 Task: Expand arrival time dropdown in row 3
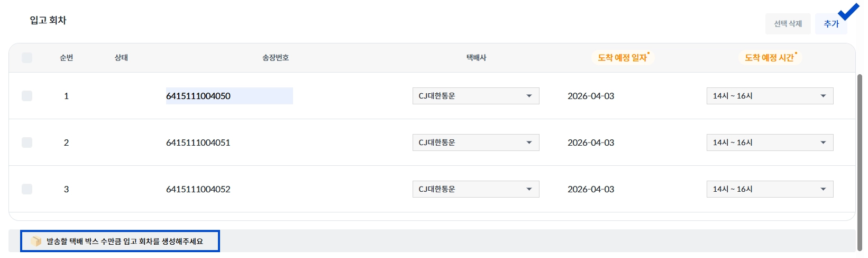click(x=770, y=189)
